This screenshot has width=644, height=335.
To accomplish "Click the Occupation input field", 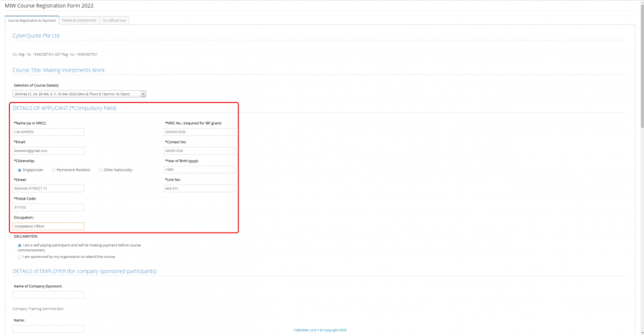I will (x=48, y=226).
